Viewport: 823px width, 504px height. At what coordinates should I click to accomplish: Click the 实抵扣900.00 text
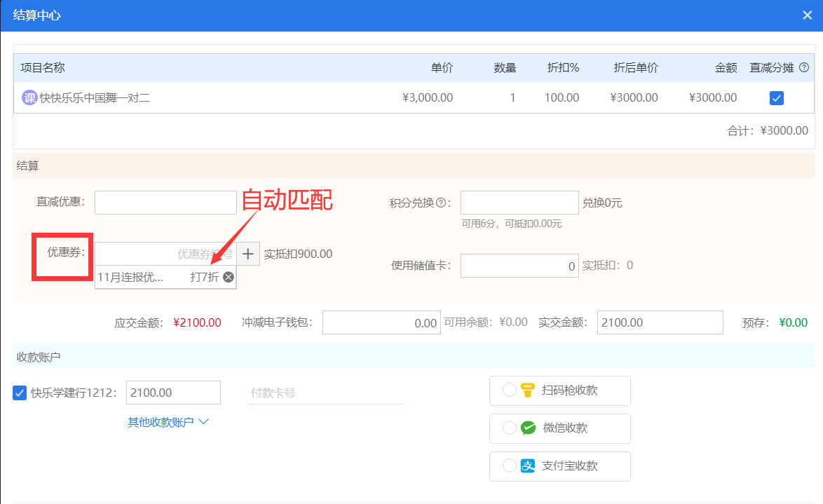click(298, 254)
